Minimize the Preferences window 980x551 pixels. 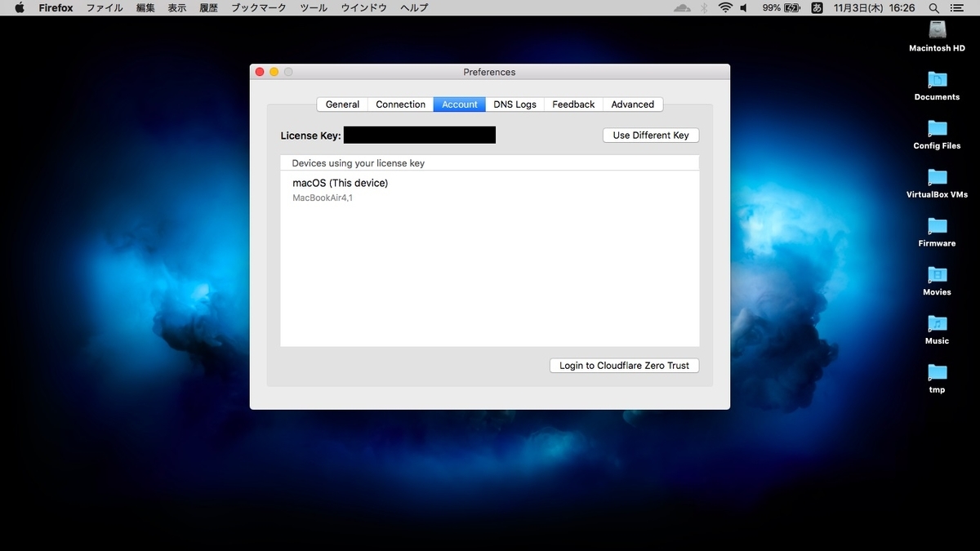274,72
